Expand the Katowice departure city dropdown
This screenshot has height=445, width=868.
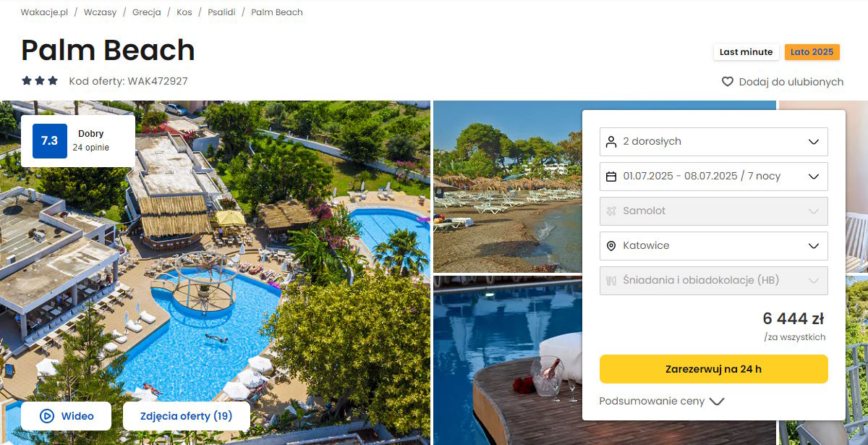point(714,246)
